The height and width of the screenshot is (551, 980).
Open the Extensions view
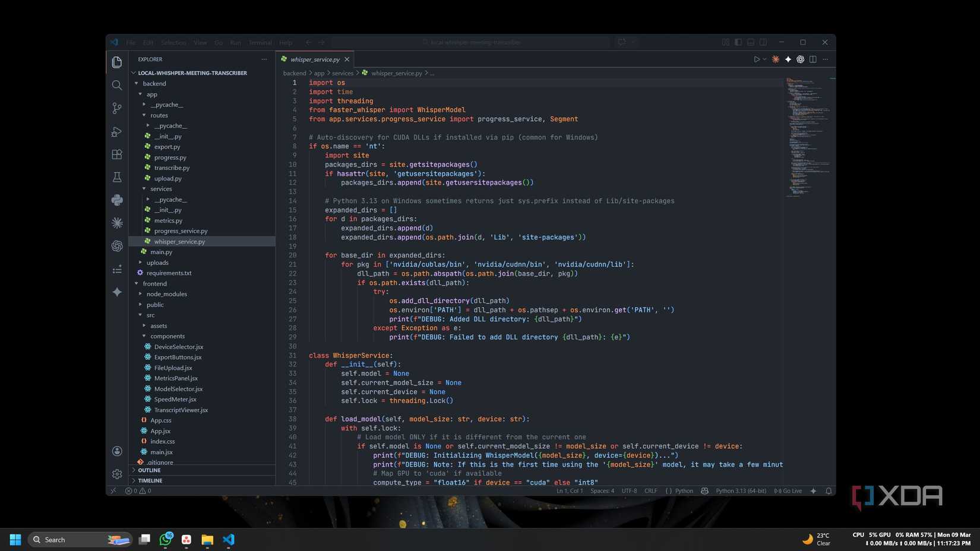[116, 155]
